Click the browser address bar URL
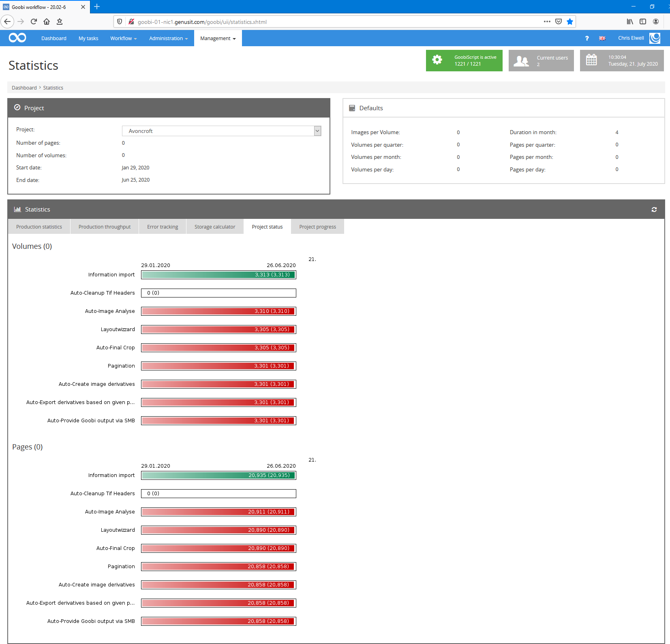670x644 pixels. pos(202,22)
